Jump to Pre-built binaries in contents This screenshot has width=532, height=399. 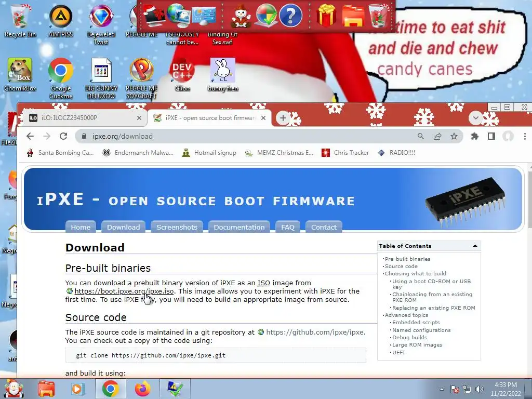[x=407, y=259]
